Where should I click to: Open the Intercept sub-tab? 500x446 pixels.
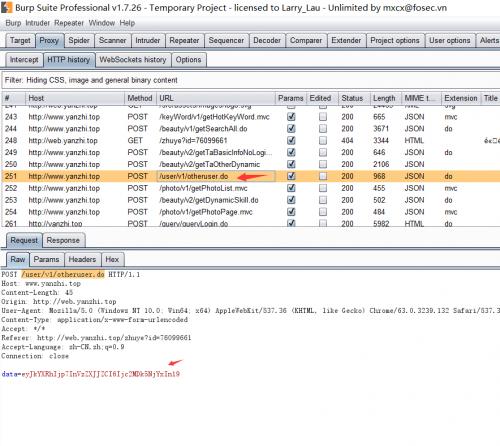pyautogui.click(x=24, y=60)
